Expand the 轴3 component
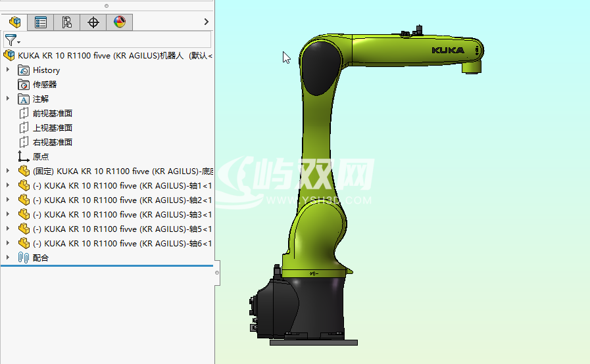This screenshot has height=364, width=590. click(x=8, y=214)
